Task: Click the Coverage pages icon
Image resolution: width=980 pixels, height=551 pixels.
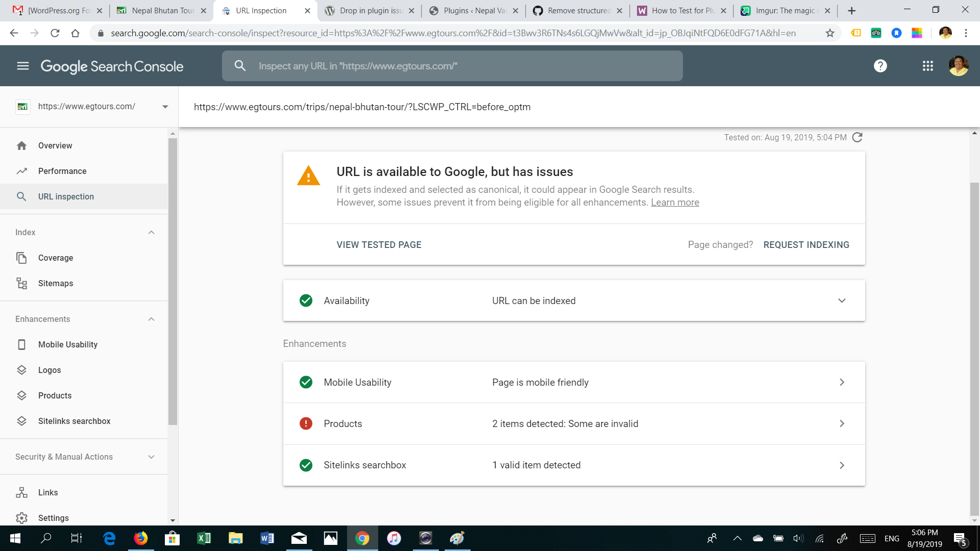Action: (21, 258)
